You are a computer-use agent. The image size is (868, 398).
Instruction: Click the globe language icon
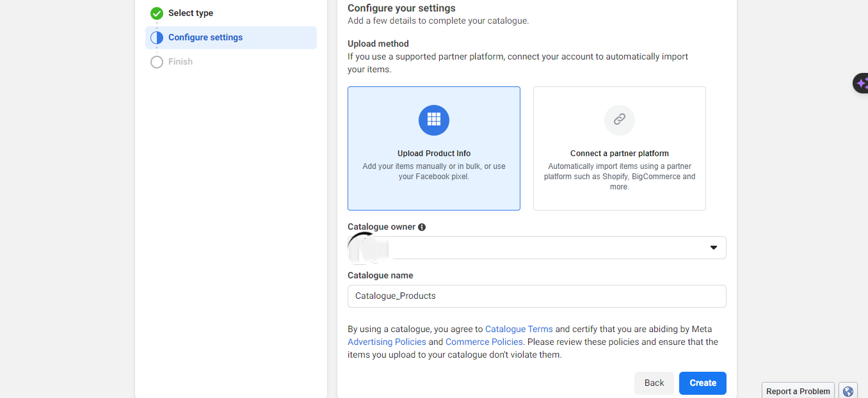pyautogui.click(x=848, y=391)
